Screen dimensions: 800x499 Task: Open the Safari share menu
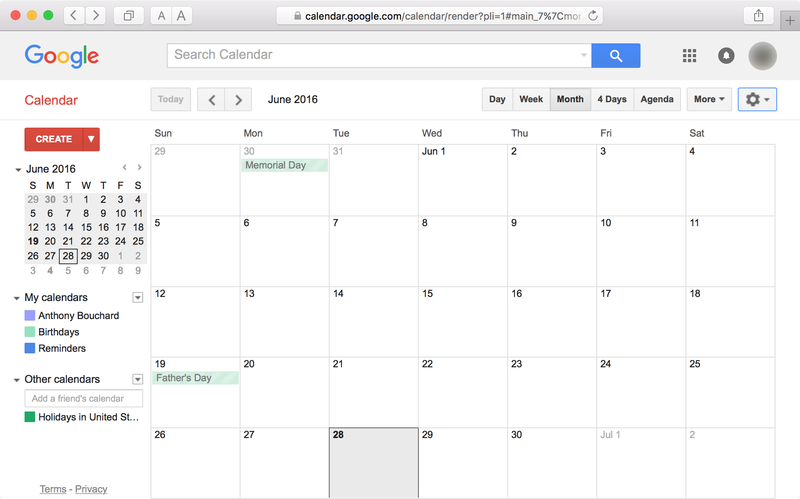tap(759, 16)
